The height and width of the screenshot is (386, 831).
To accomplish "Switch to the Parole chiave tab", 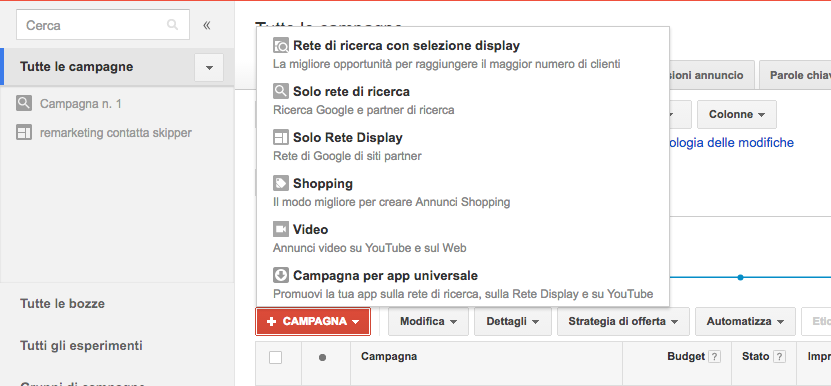I will [795, 75].
